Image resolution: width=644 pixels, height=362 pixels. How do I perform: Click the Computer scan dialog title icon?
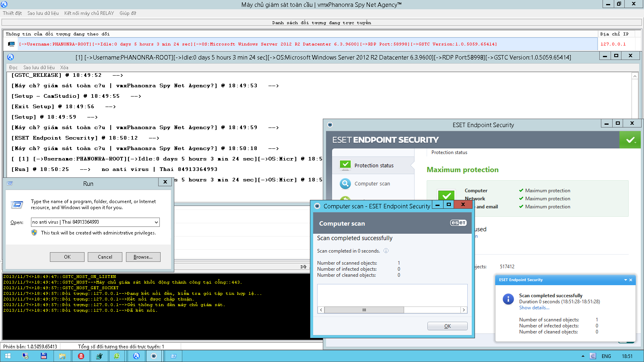[x=317, y=206]
